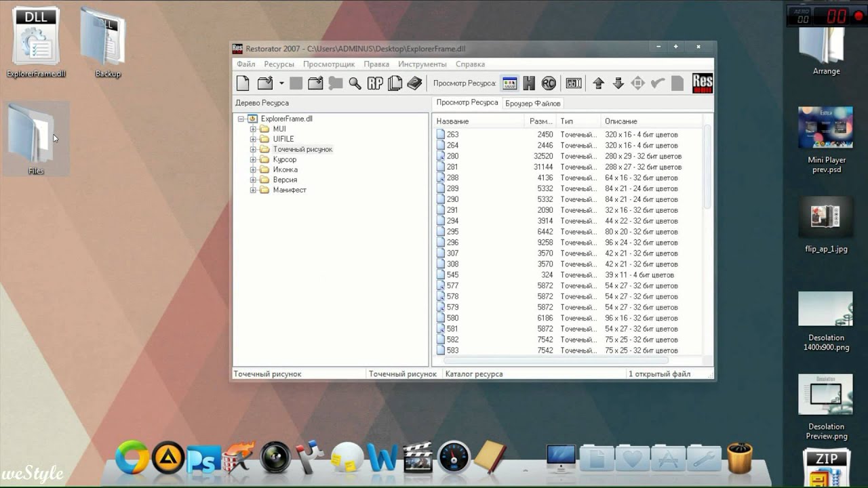
Task: Switch to Hex view mode icon
Action: [x=529, y=83]
